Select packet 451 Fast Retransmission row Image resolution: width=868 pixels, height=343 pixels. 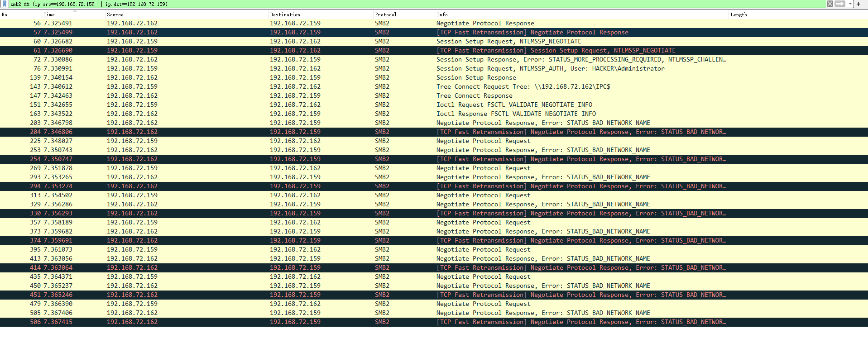434,295
